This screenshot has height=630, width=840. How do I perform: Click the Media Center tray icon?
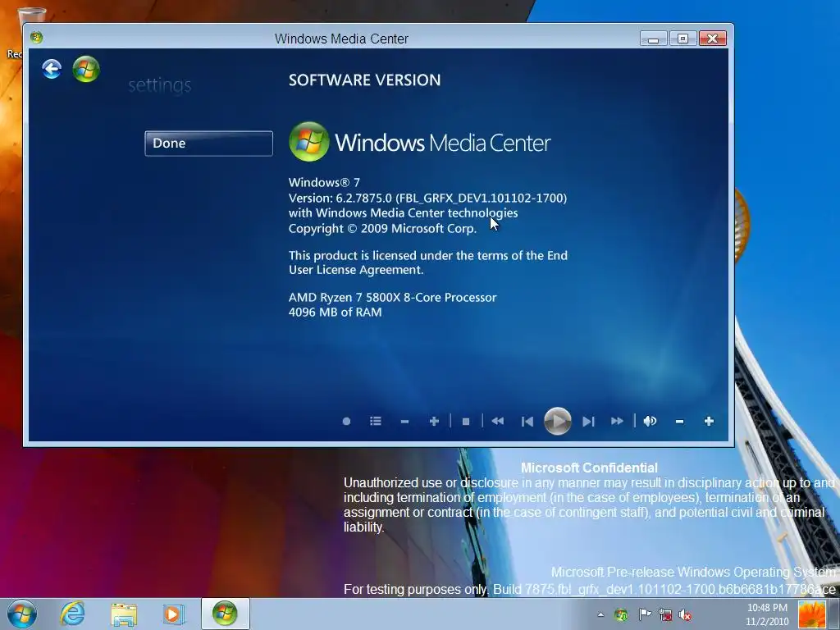click(x=622, y=614)
